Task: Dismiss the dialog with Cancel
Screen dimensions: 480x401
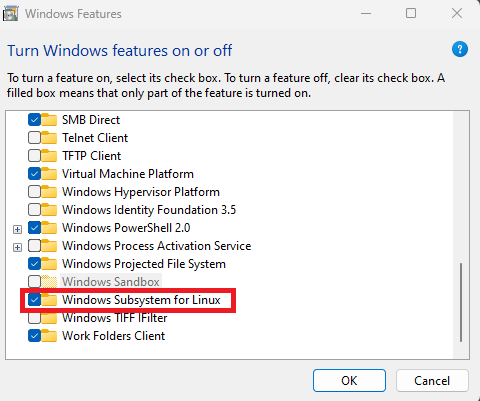Action: [x=432, y=380]
